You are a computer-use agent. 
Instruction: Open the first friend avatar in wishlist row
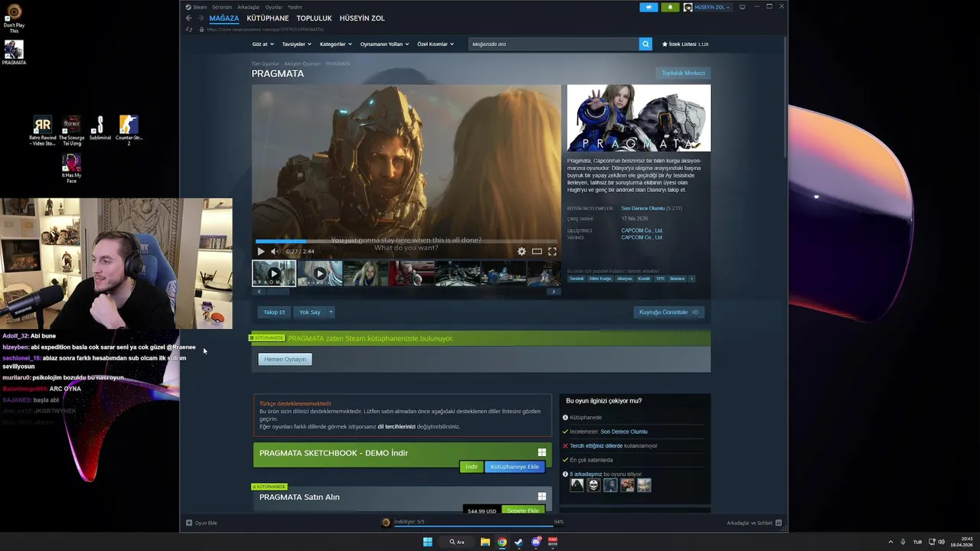click(577, 485)
